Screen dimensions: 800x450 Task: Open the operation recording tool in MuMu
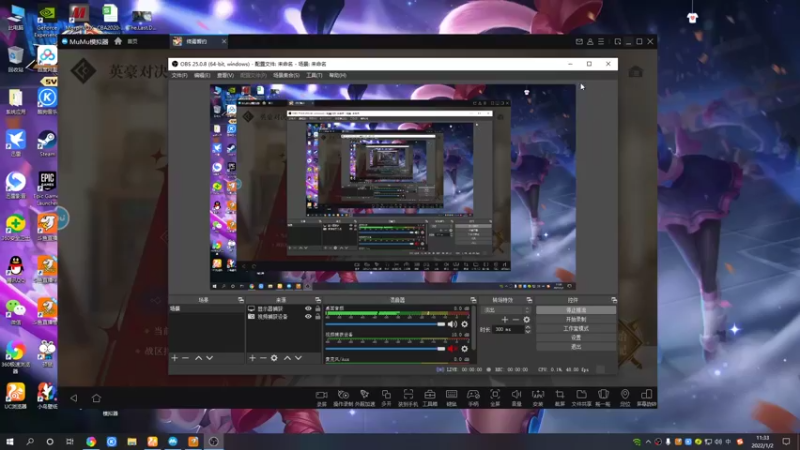pos(343,395)
